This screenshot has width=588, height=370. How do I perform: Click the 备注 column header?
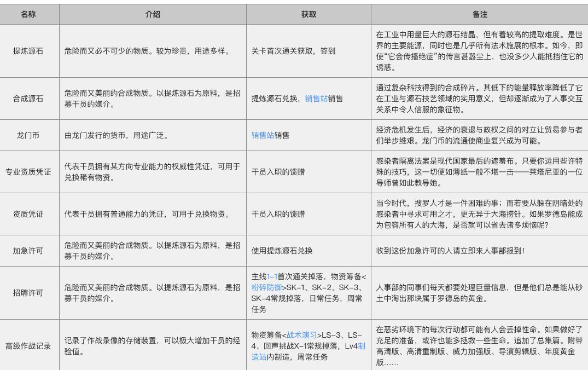pyautogui.click(x=479, y=15)
